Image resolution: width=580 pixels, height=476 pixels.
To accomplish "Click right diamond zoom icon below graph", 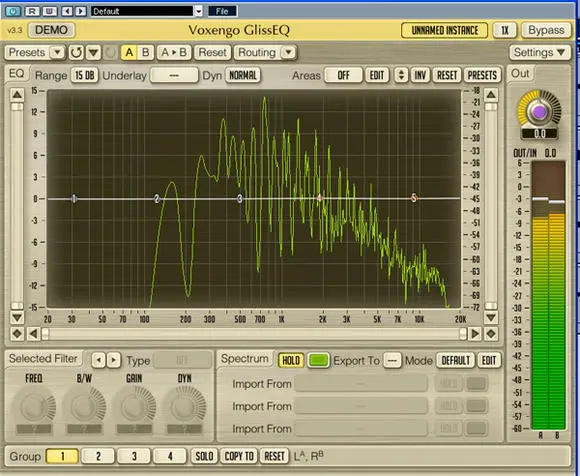I will pos(491,334).
